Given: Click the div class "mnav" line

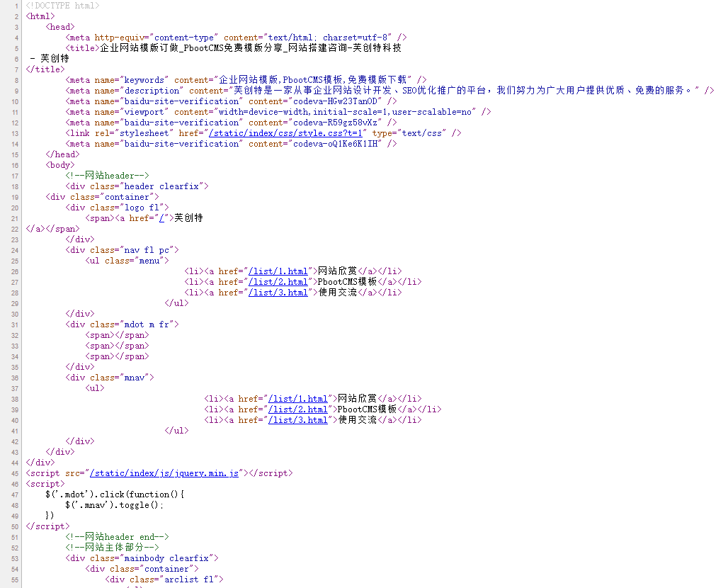Looking at the screenshot, I should (x=110, y=378).
